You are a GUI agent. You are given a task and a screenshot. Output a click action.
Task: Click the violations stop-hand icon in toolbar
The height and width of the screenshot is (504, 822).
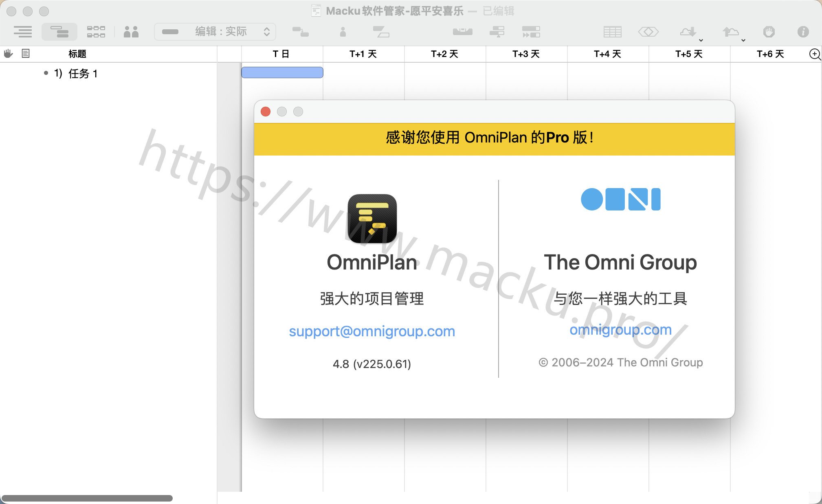coord(769,32)
